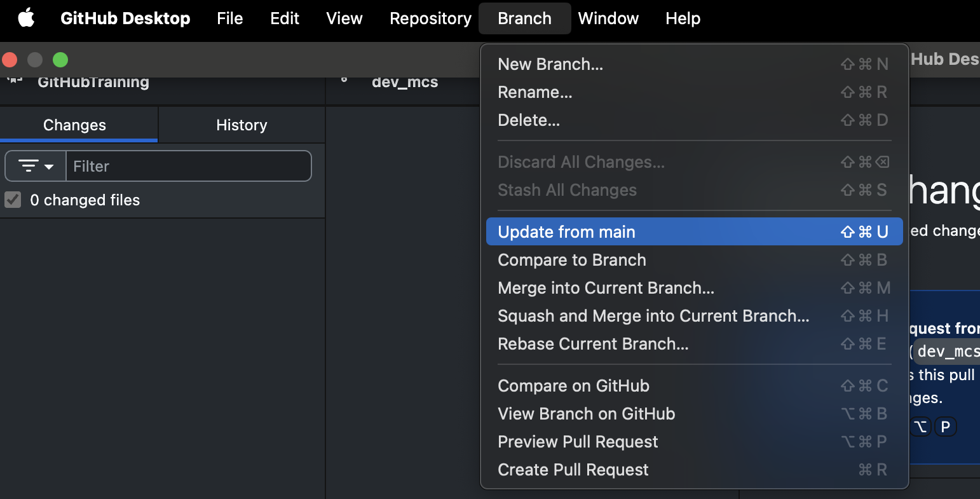The image size is (980, 499).
Task: Open the dev_mcs branch dropdown
Action: (405, 82)
